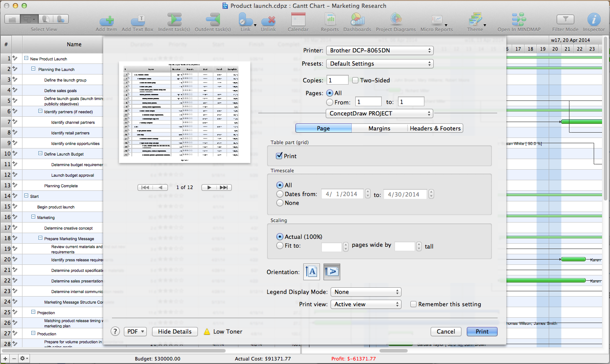Indent the selected task(s) using the toolbar

coord(174,20)
